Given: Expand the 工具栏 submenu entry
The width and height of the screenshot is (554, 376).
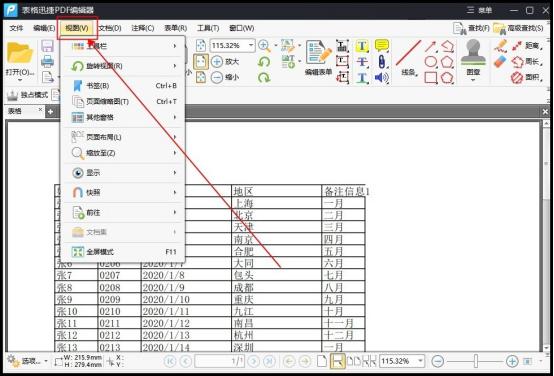Looking at the screenshot, I should [123, 46].
